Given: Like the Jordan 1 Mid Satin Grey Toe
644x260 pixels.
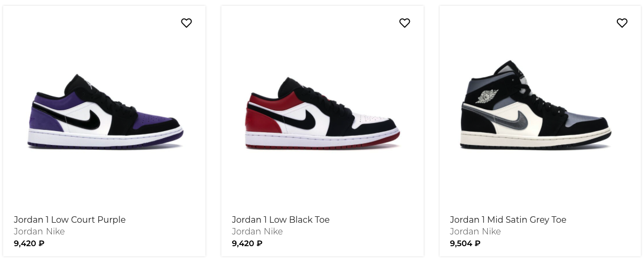Looking at the screenshot, I should pyautogui.click(x=622, y=23).
